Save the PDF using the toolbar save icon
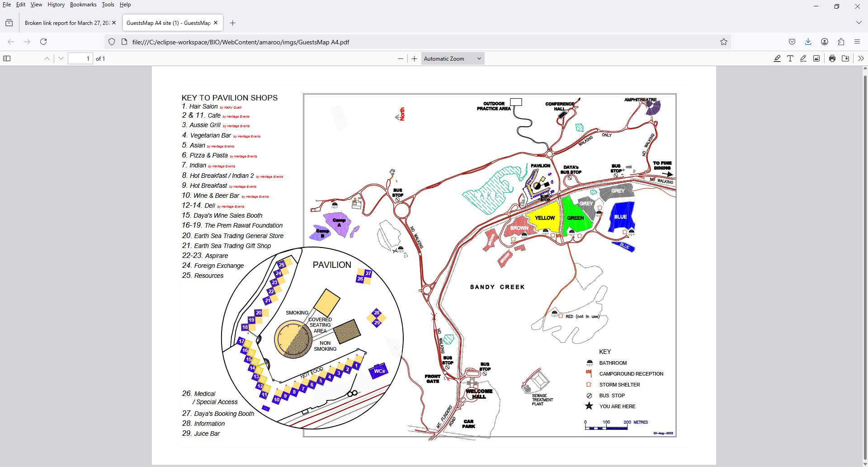Screen dimensions: 868x467 (x=845, y=58)
